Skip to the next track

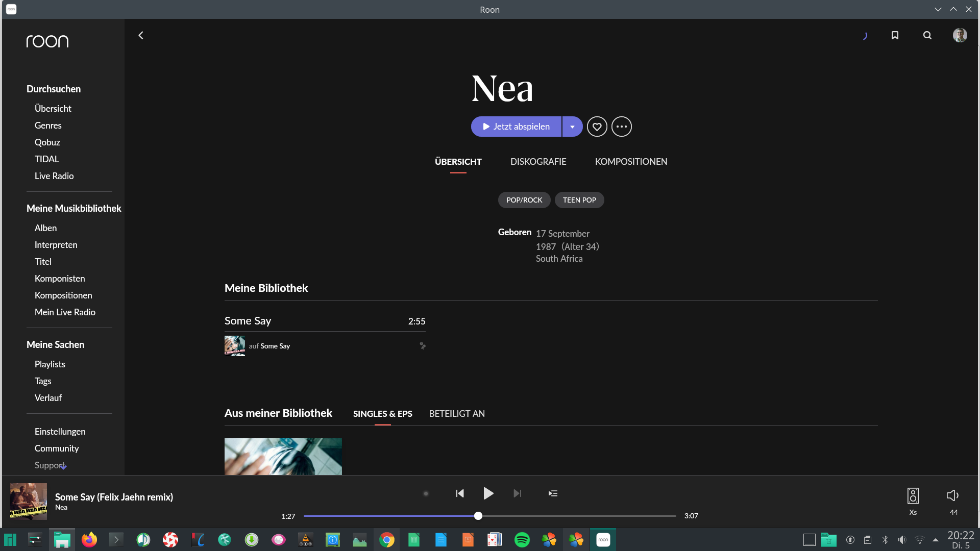(x=517, y=493)
